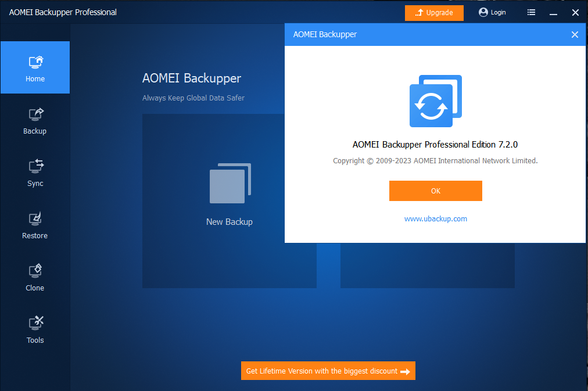Click Get Lifetime Version discount banner

[328, 371]
